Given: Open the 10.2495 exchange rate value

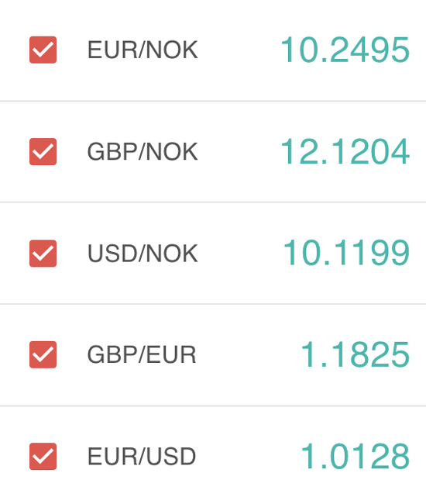Looking at the screenshot, I should (345, 50).
